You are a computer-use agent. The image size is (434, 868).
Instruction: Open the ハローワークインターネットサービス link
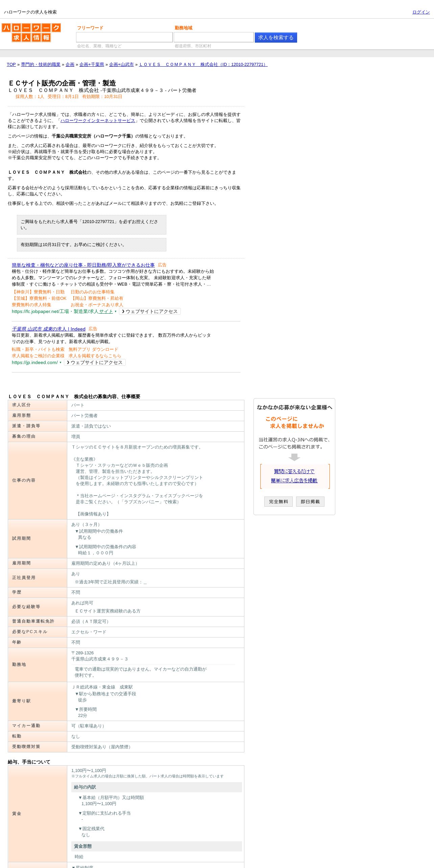98,121
